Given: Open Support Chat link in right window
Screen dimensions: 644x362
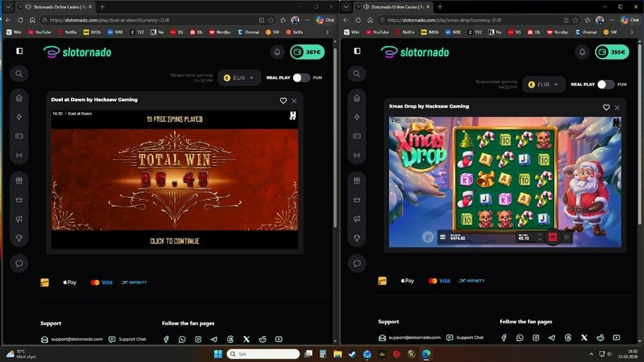Looking at the screenshot, I should (x=469, y=338).
